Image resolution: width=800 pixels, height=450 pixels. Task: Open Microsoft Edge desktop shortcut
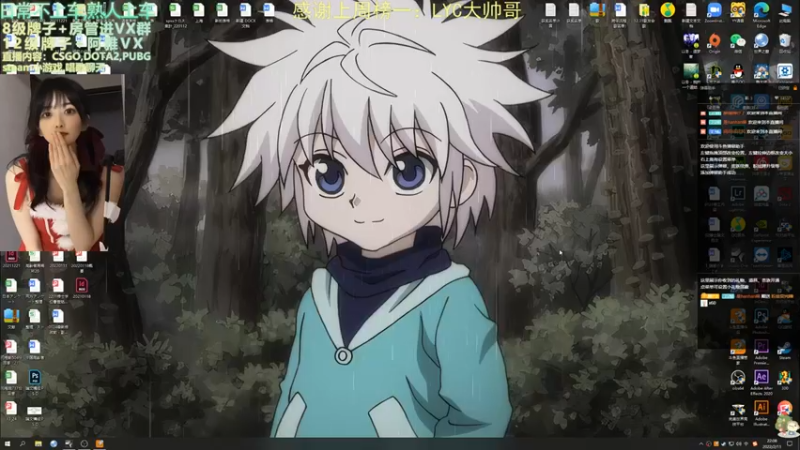(x=761, y=10)
